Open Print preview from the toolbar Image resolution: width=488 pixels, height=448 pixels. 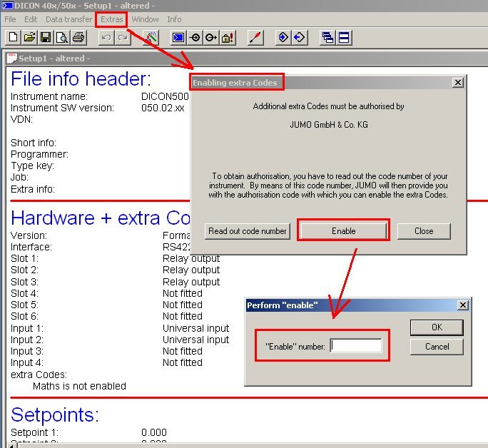[61, 38]
